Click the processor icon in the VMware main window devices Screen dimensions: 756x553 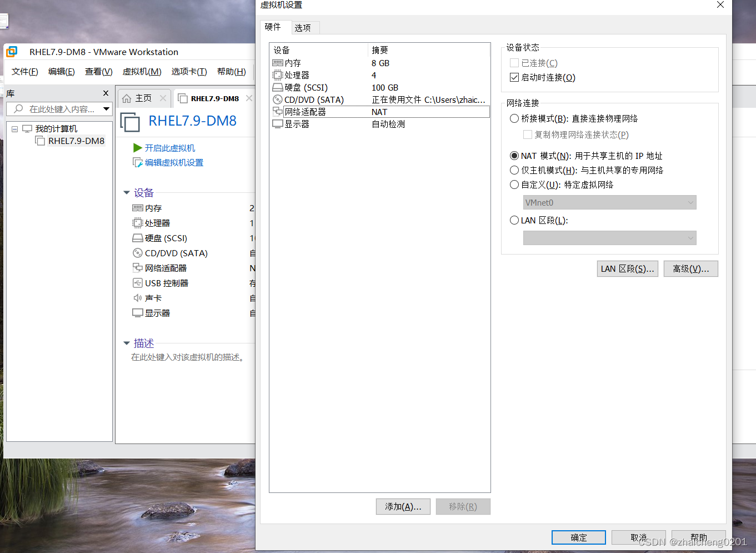point(138,223)
